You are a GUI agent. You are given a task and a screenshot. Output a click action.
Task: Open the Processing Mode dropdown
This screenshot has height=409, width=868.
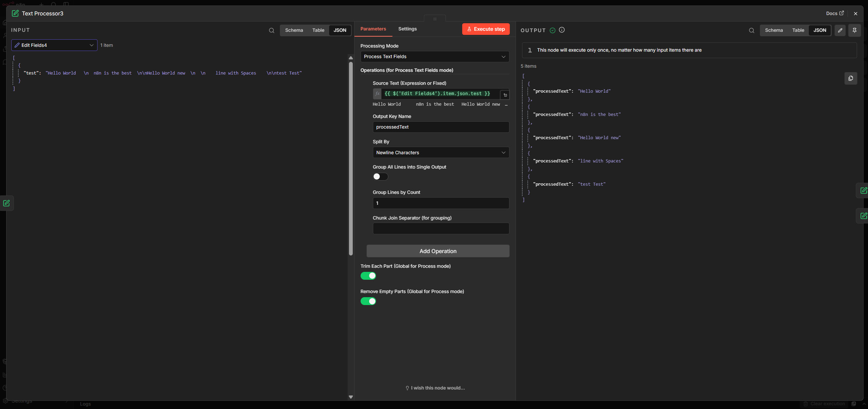(435, 57)
